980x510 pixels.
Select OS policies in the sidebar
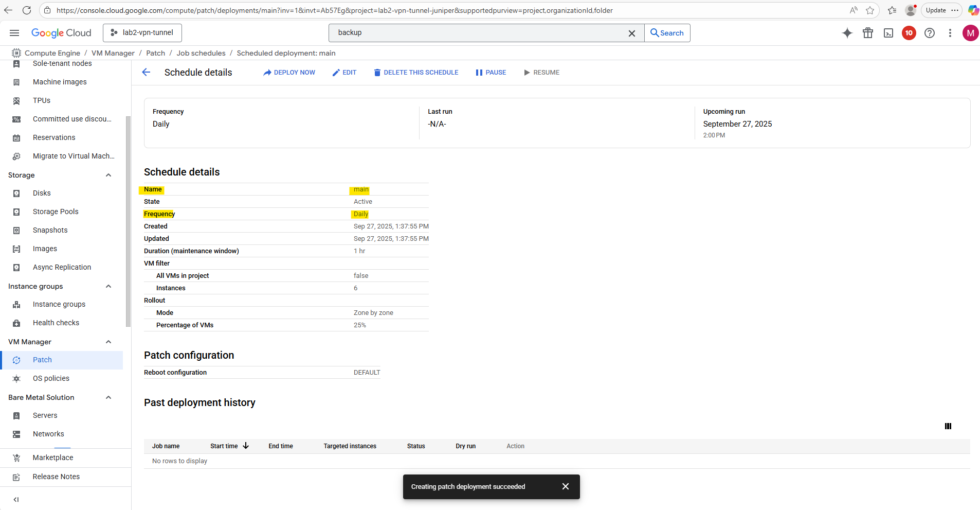click(51, 378)
